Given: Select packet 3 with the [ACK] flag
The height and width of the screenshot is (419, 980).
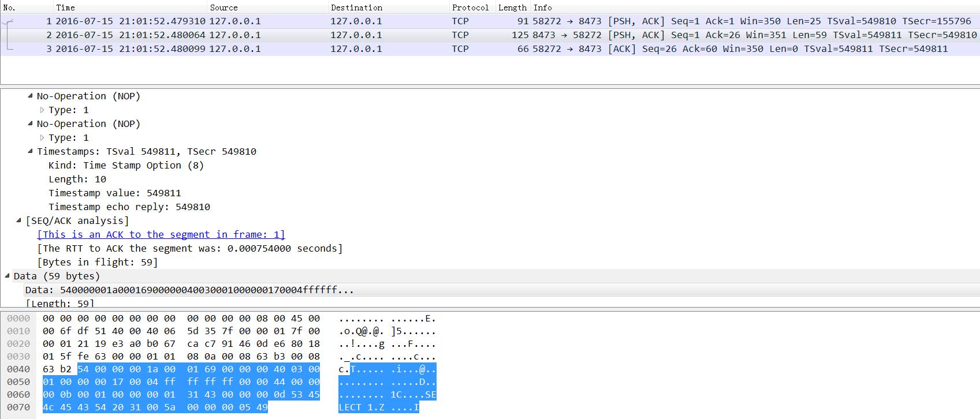Looking at the screenshot, I should pyautogui.click(x=490, y=49).
